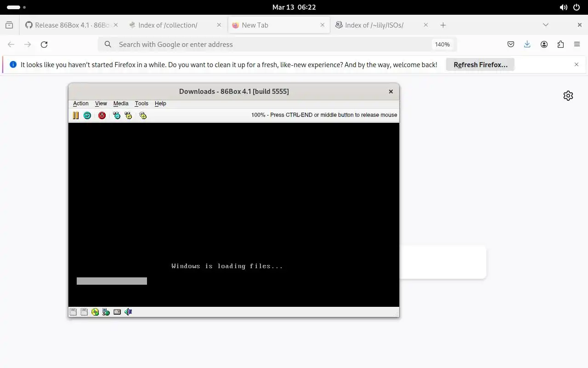Click the sound speaker icon in 86Box status bar
Viewport: 588px width, 368px height.
click(x=128, y=312)
